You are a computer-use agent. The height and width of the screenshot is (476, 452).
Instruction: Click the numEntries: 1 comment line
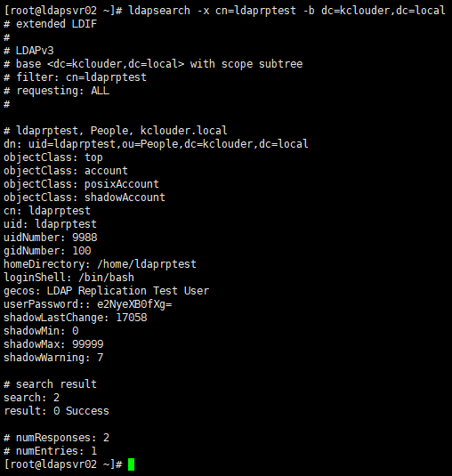(x=51, y=451)
